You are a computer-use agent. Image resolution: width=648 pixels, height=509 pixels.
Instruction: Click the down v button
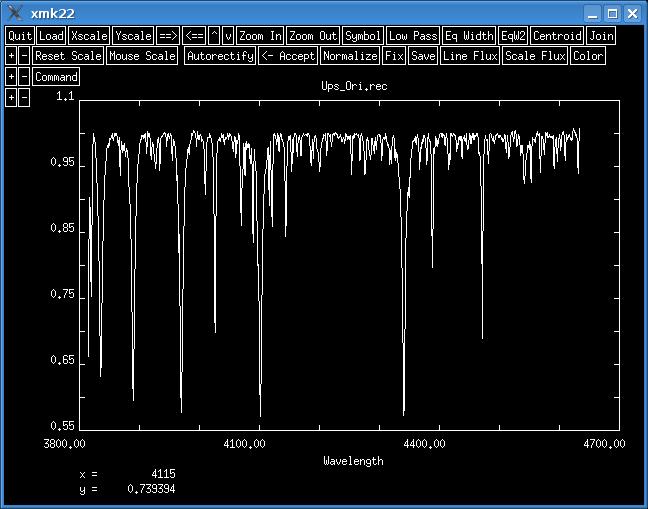point(228,36)
